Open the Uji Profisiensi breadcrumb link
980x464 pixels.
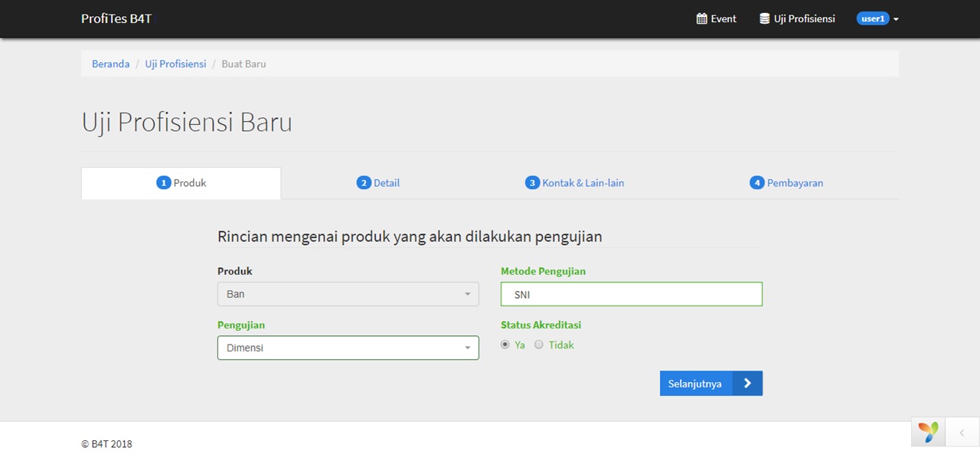point(175,64)
